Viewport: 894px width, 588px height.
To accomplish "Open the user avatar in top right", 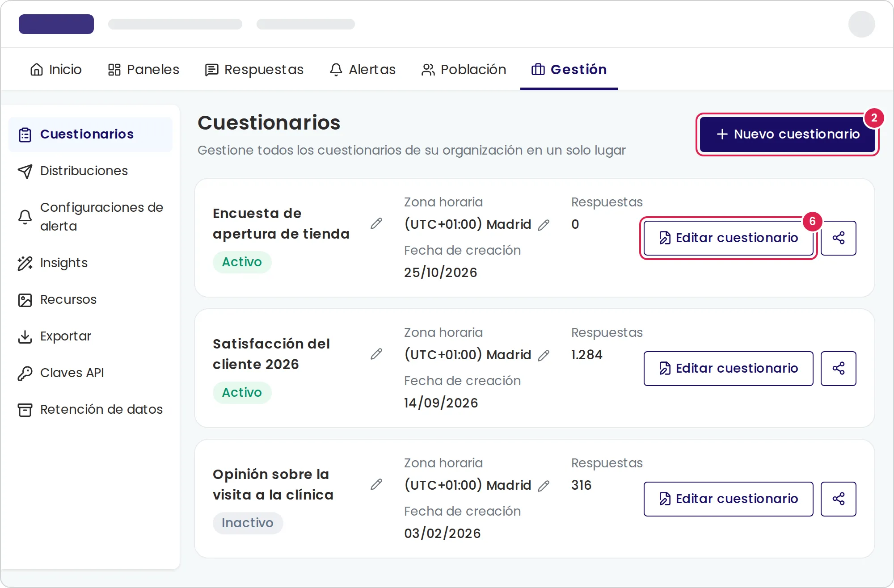I will (x=861, y=24).
